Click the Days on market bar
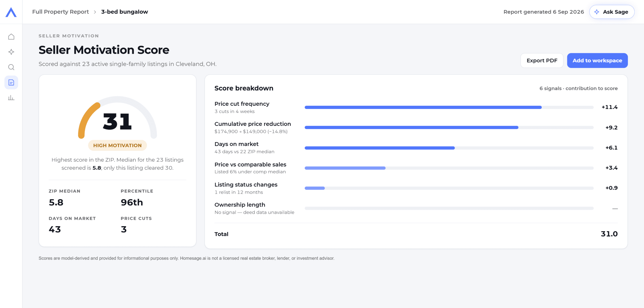This screenshot has width=644, height=308. 449,148
